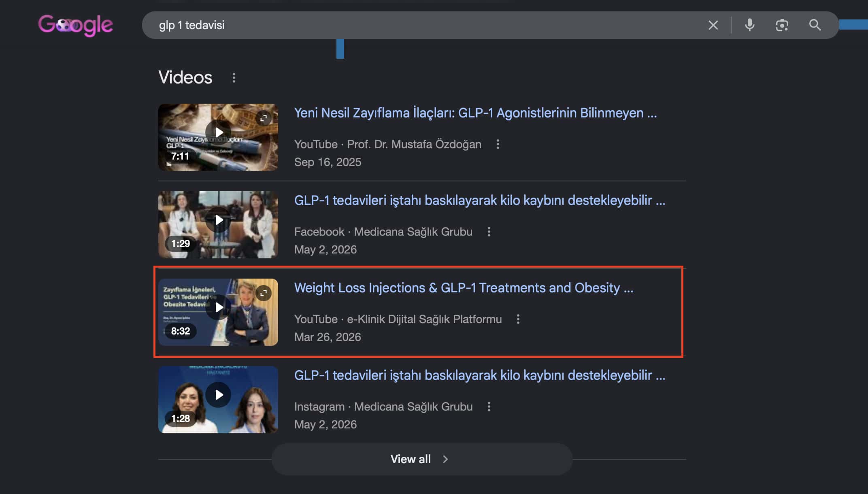868x494 pixels.
Task: Open search by image camera icon
Action: coord(782,25)
